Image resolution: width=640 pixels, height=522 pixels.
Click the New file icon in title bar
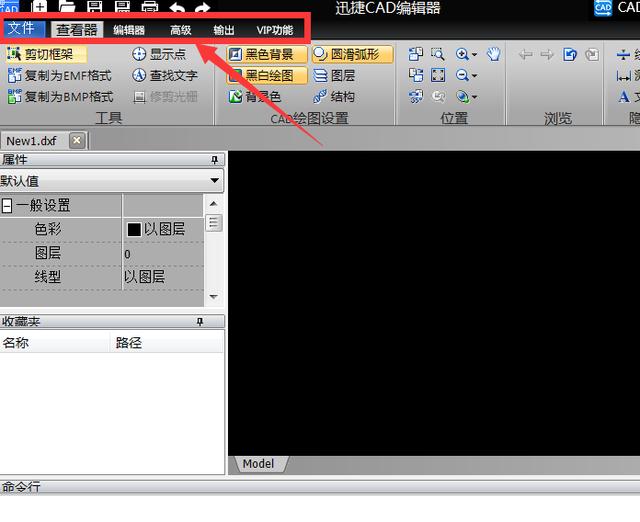click(39, 6)
